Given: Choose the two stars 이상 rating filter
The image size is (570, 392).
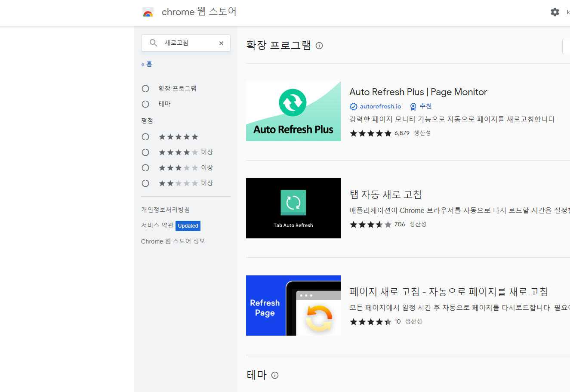Looking at the screenshot, I should point(145,183).
